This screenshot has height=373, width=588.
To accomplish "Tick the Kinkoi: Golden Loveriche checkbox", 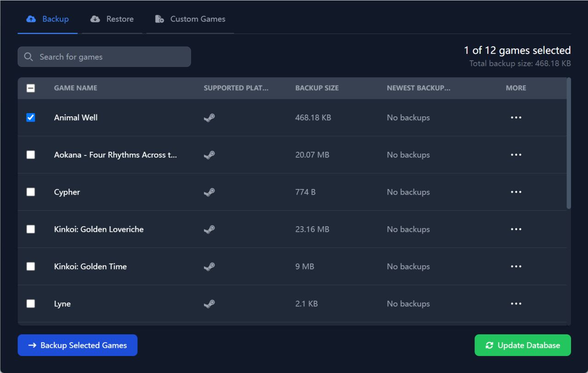I will (31, 230).
